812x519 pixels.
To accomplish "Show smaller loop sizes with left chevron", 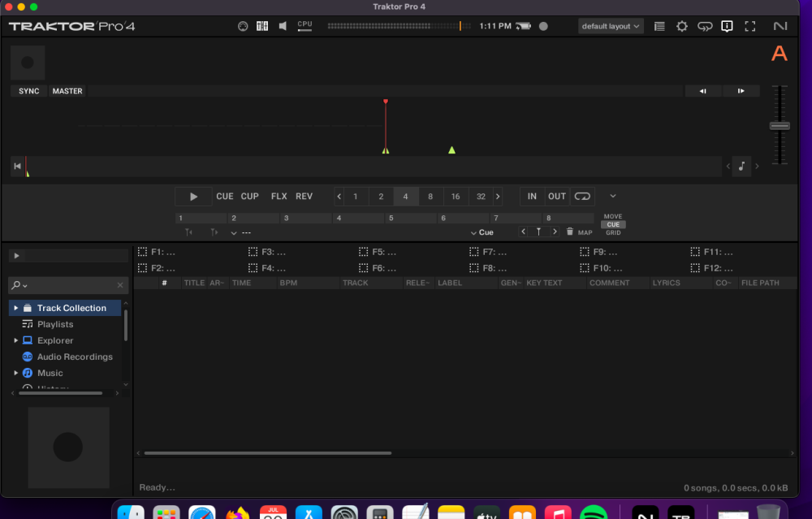I will point(339,197).
